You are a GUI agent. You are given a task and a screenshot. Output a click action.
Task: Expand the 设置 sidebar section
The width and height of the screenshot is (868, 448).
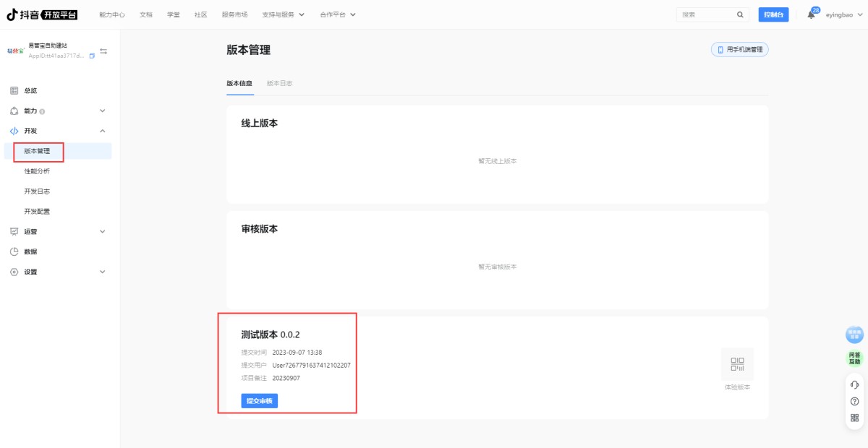pos(102,272)
